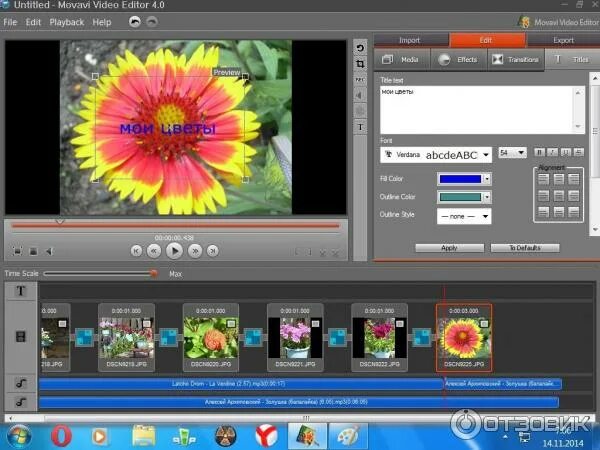Switch to the Import tab
The height and width of the screenshot is (450, 600).
(410, 40)
